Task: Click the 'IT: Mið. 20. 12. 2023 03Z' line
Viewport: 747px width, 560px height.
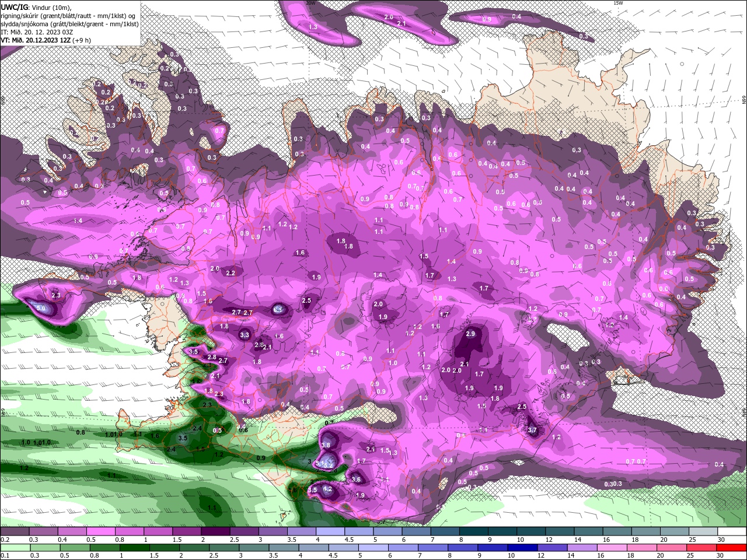Action: click(36, 32)
